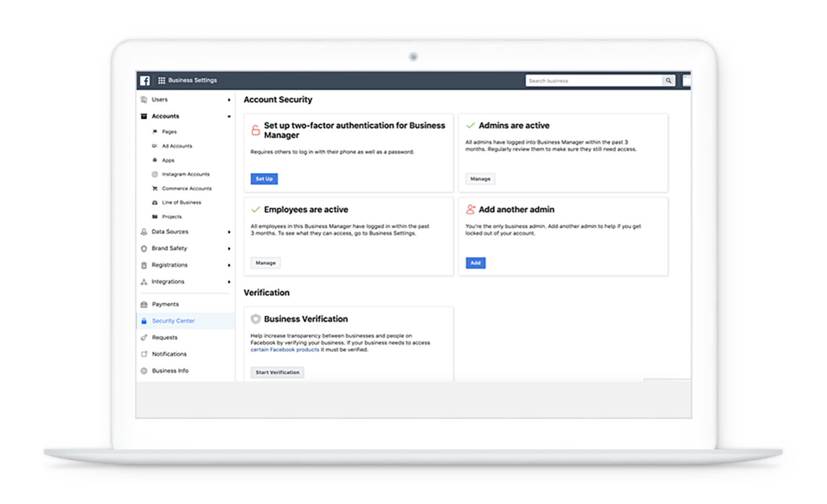This screenshot has height=504, width=827.
Task: Click the Projects folder icon
Action: 155,217
